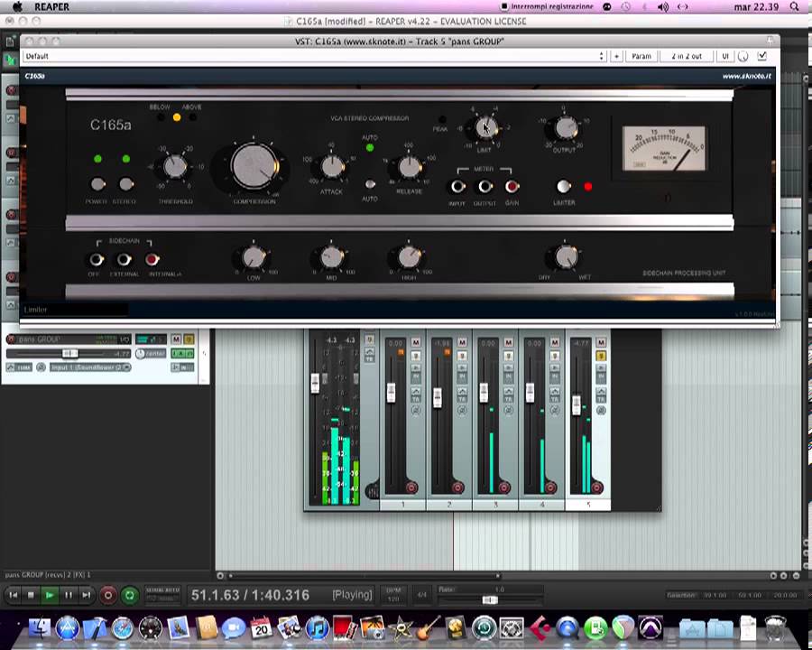Open the REAPER menu in menu bar
Image resolution: width=812 pixels, height=650 pixels.
click(51, 6)
